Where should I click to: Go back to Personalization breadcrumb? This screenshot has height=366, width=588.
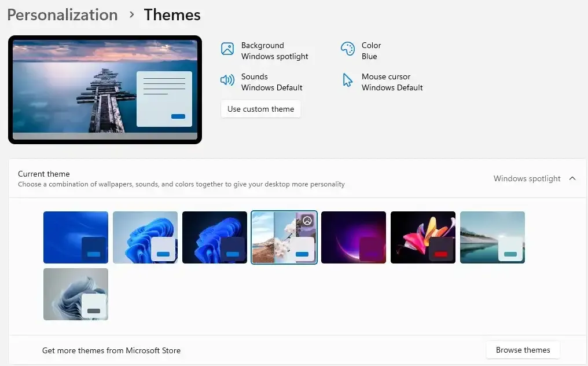click(x=63, y=15)
